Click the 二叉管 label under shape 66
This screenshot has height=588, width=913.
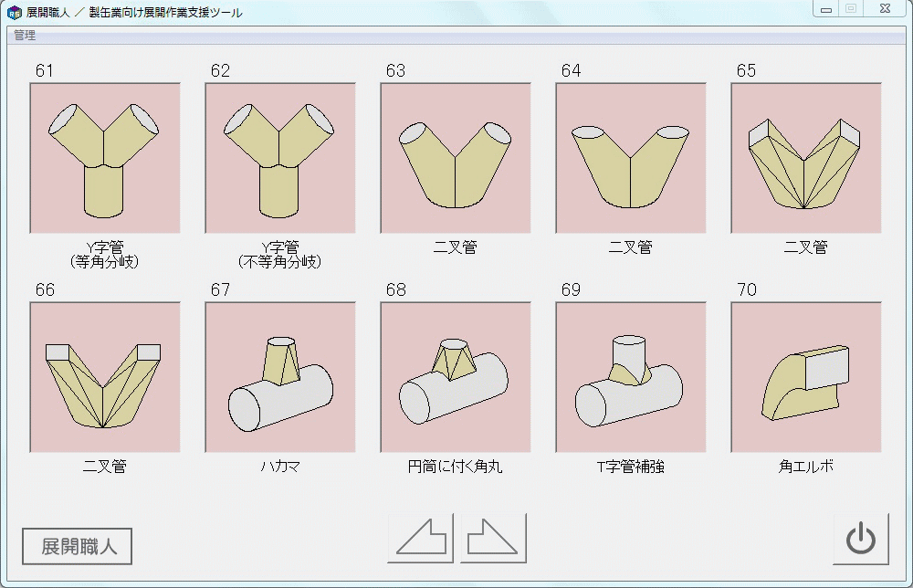[105, 467]
